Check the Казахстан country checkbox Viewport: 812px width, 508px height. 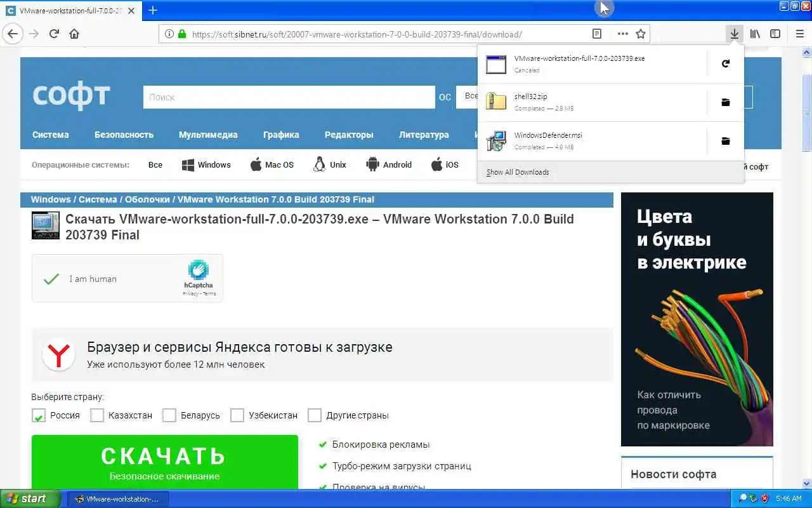[x=97, y=415]
